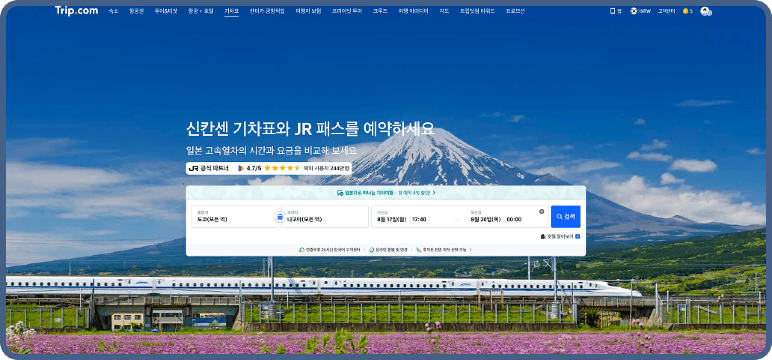The height and width of the screenshot is (360, 772).
Task: Clear the return date with x icon
Action: (542, 211)
